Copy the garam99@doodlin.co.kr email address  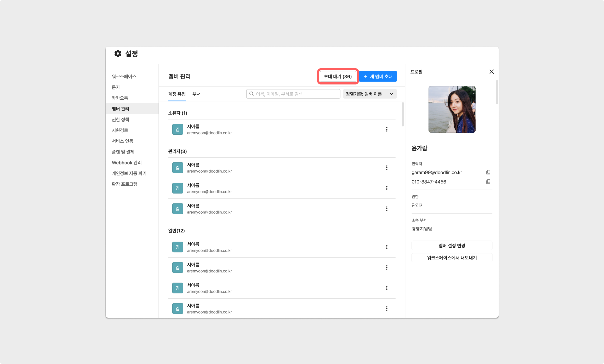[488, 172]
